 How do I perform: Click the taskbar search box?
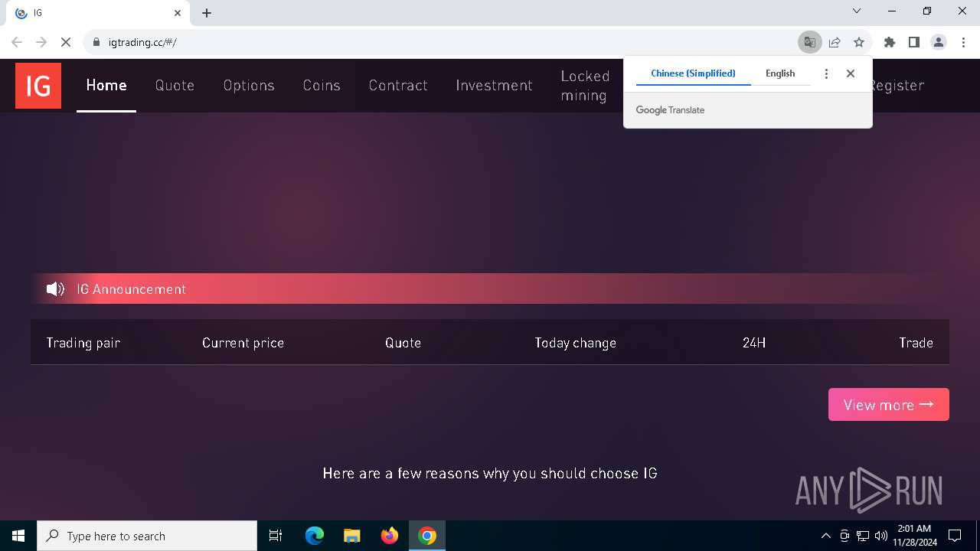(x=147, y=536)
